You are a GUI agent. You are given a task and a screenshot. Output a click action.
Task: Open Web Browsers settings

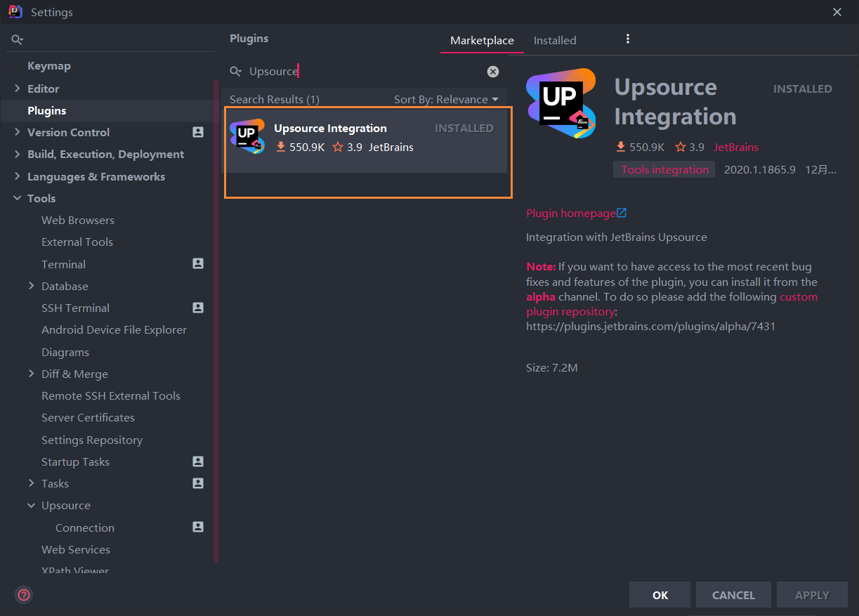coord(78,220)
